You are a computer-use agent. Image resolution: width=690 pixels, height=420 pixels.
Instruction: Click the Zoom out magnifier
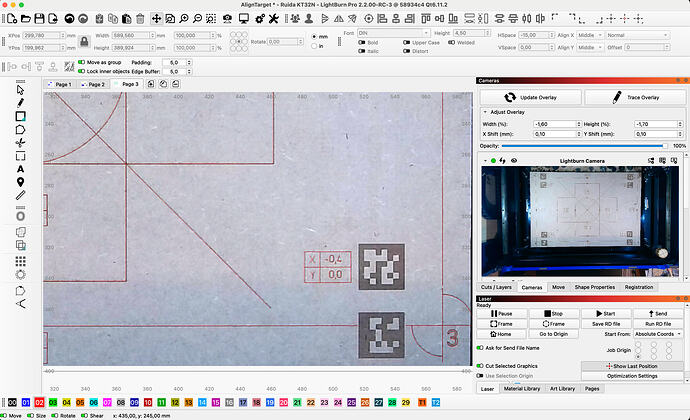point(198,18)
